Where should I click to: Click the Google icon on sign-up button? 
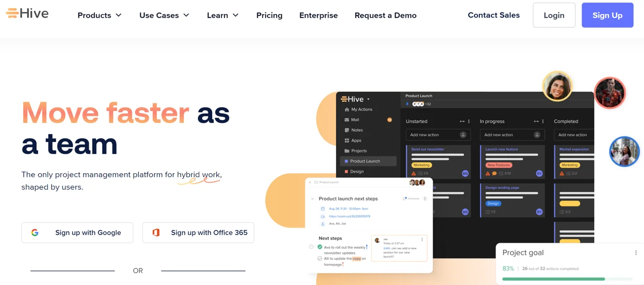pyautogui.click(x=35, y=233)
